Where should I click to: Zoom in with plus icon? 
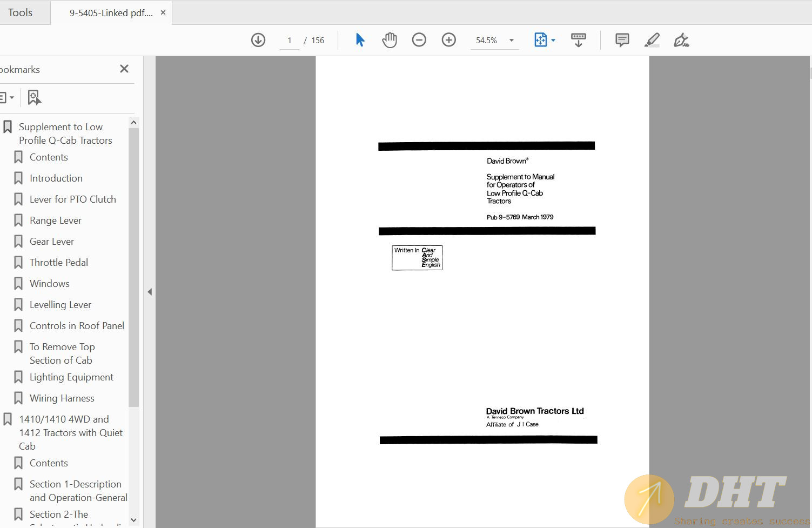(449, 40)
